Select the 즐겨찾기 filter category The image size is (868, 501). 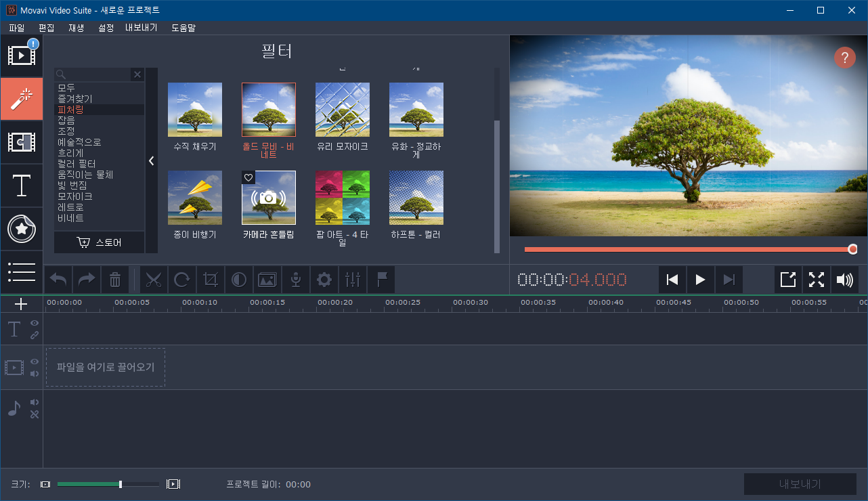[x=99, y=99]
